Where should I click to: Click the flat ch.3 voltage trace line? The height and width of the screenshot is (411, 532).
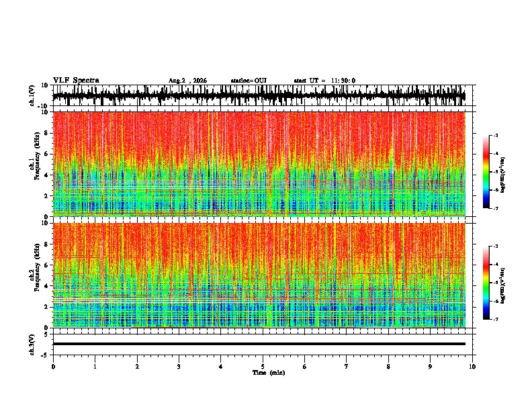(259, 344)
